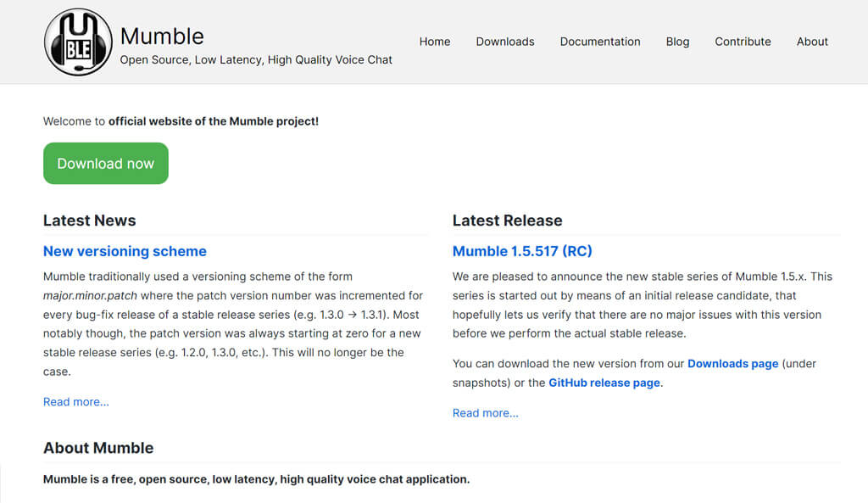Screen dimensions: 868x503
Task: Select Contribute in the navigation bar
Action: (x=743, y=42)
